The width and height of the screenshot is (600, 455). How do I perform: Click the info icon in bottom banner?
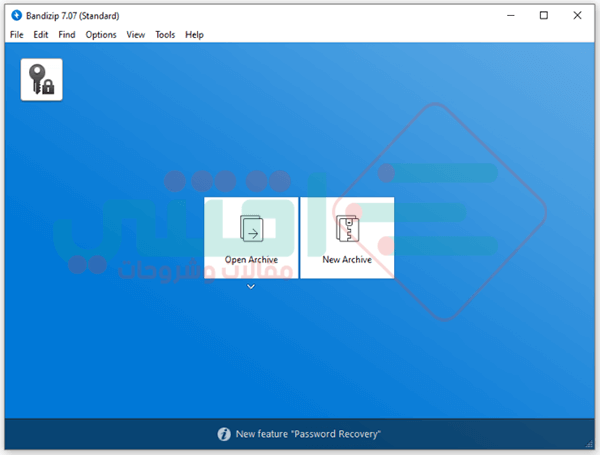[x=224, y=434]
